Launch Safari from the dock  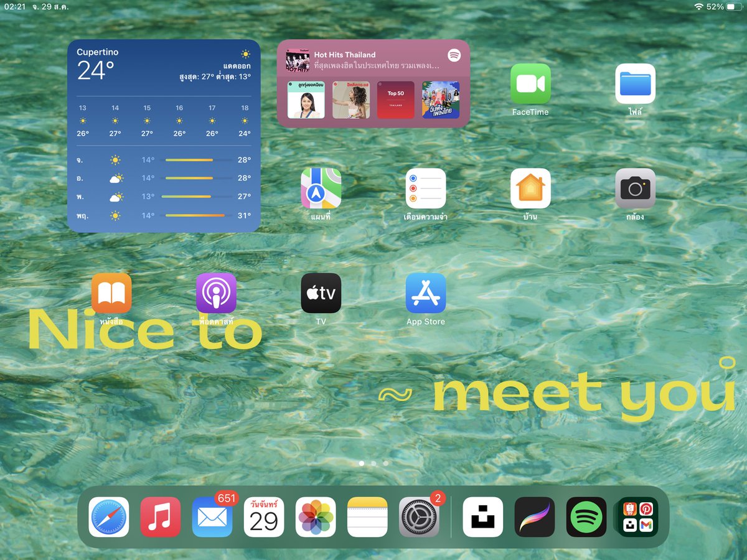108,517
